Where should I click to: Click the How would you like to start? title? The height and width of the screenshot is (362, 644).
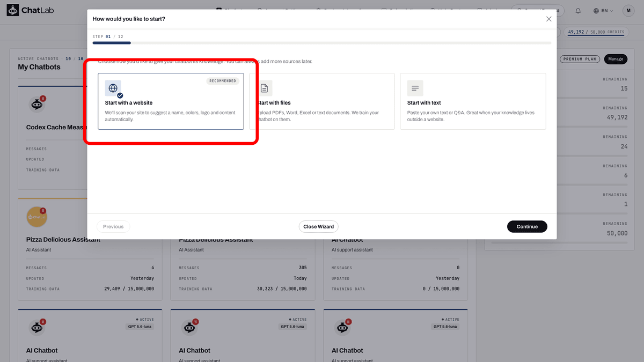point(129,19)
